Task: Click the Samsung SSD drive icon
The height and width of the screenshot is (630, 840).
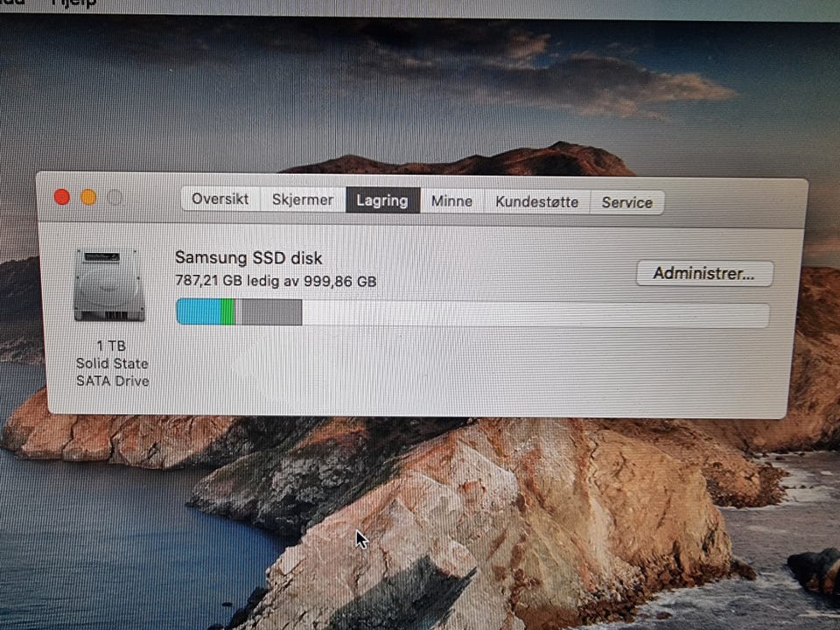Action: tap(109, 285)
